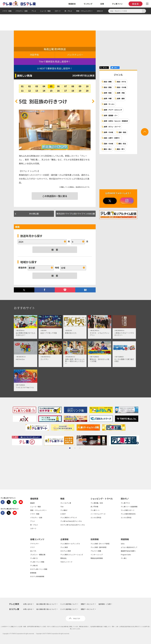Select ranking number 01

click(22, 87)
